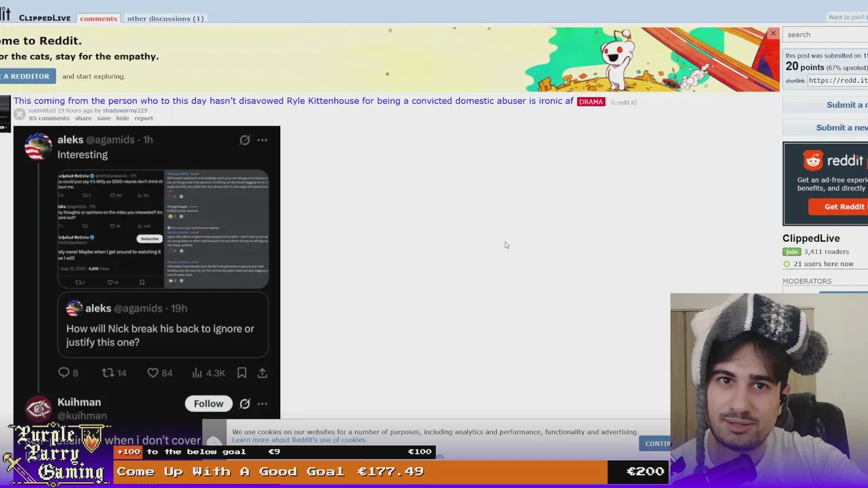Open the post title link about Kittenhouse
This screenshot has width=868, height=488.
tap(294, 101)
